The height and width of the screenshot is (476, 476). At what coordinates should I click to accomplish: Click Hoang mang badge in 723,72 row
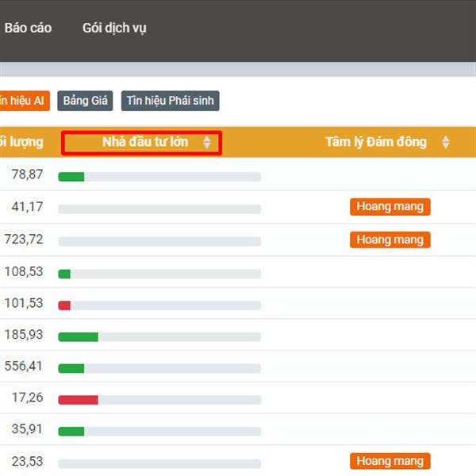(x=390, y=240)
